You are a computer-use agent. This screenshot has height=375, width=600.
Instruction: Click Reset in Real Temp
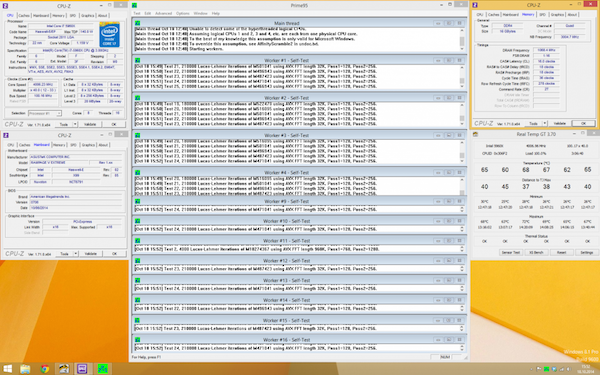561,253
